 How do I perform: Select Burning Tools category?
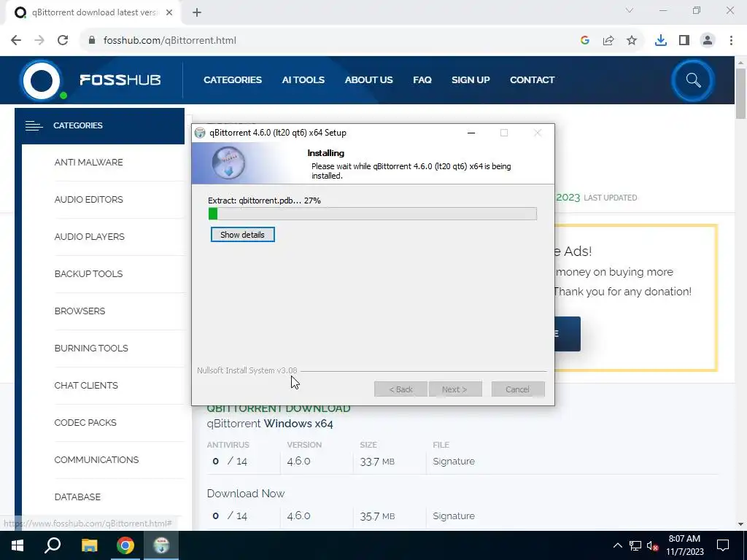pyautogui.click(x=91, y=348)
